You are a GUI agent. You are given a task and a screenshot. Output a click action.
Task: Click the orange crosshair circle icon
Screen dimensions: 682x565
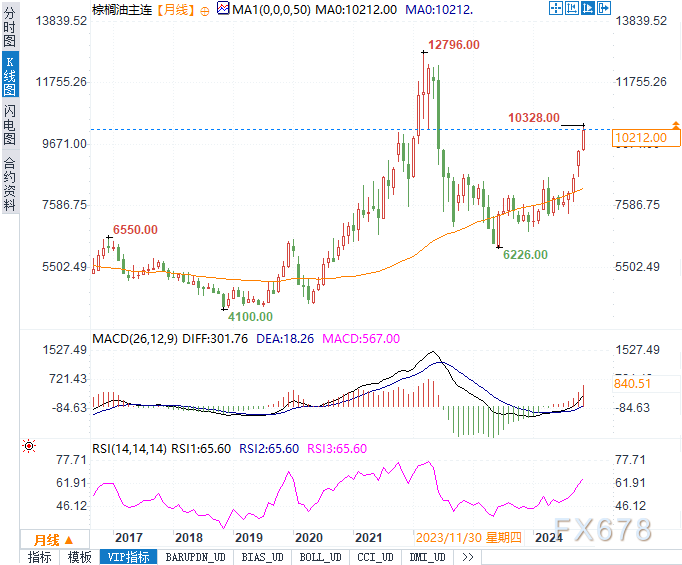204,11
